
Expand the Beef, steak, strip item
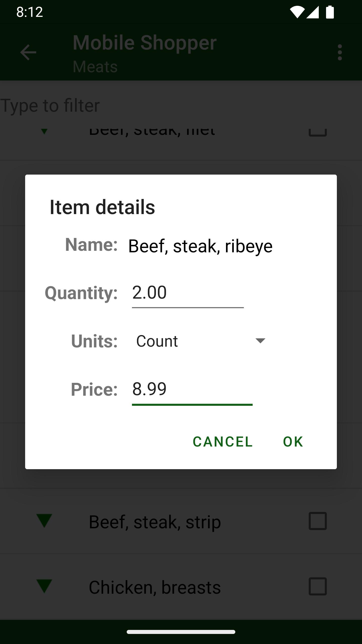44,521
